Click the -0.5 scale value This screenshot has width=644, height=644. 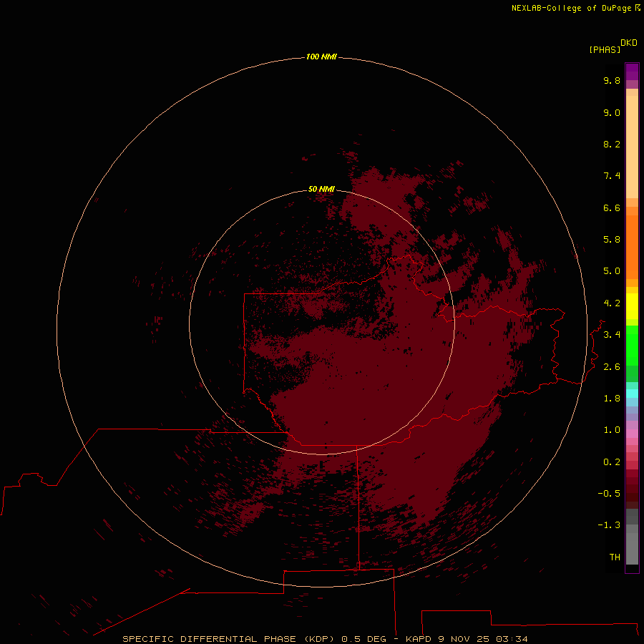pyautogui.click(x=609, y=494)
